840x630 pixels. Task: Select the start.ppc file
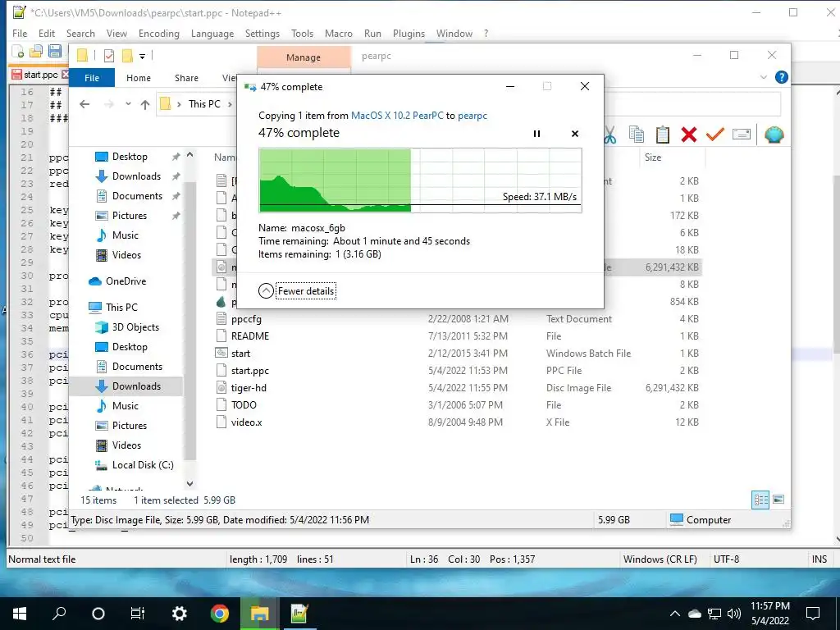click(249, 371)
